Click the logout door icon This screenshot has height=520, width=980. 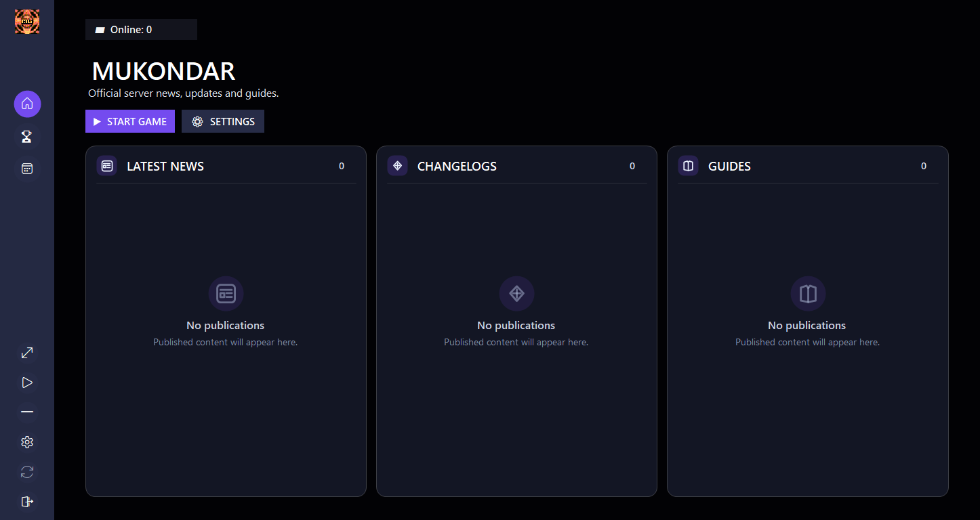[27, 502]
